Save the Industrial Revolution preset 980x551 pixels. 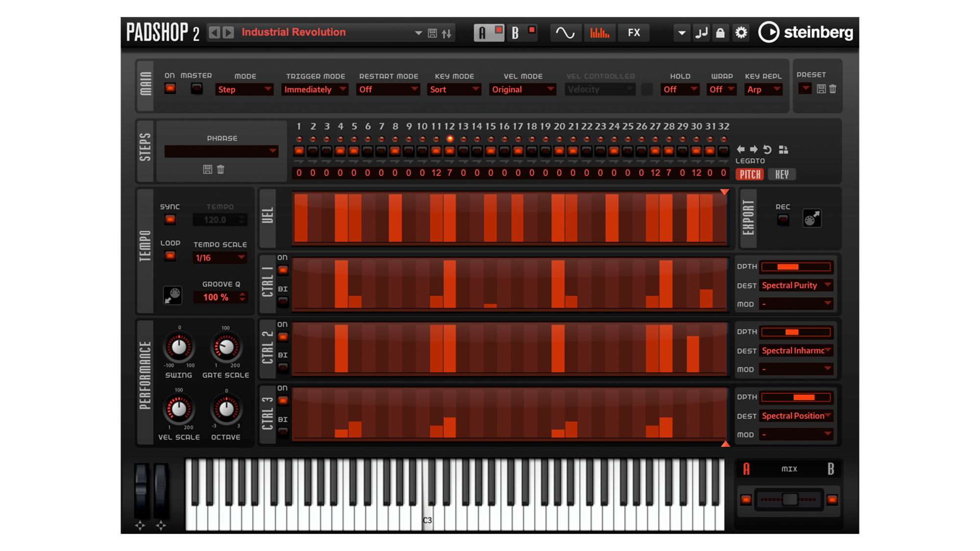tap(432, 33)
